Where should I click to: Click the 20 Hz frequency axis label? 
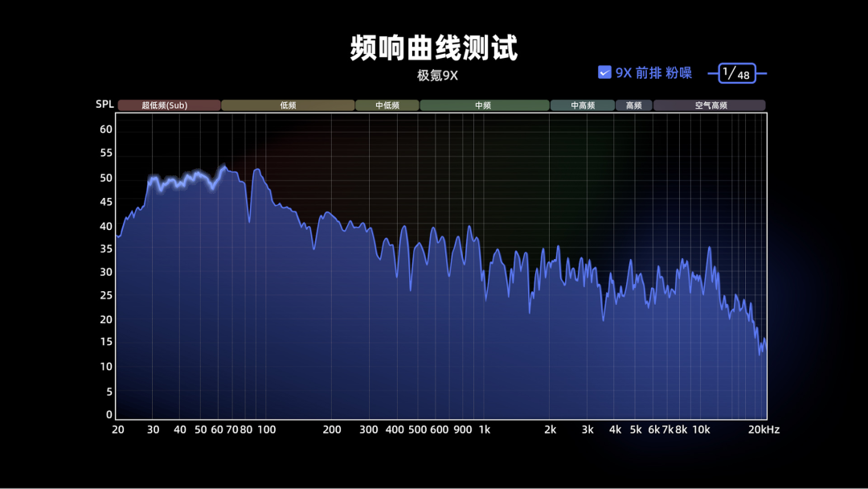118,429
